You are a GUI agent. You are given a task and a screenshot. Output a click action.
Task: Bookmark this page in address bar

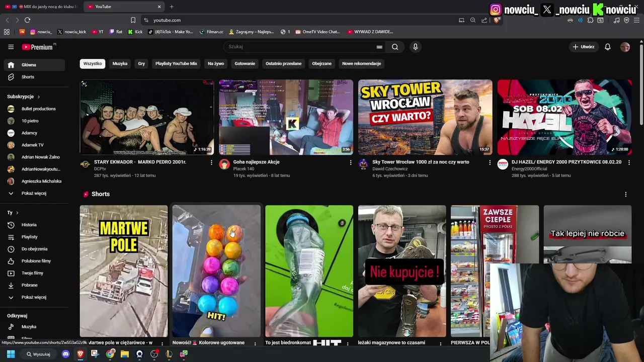[133, 20]
